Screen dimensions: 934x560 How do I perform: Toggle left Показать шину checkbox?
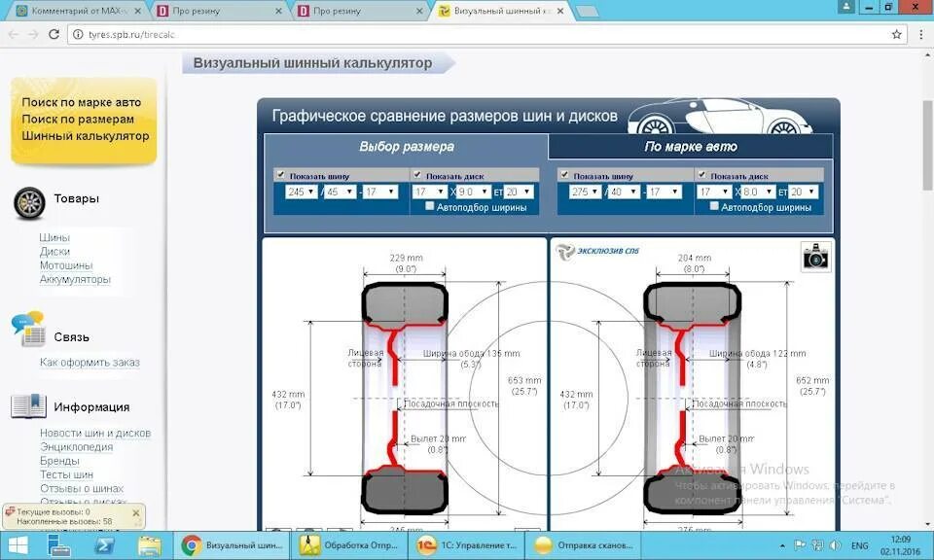click(280, 174)
